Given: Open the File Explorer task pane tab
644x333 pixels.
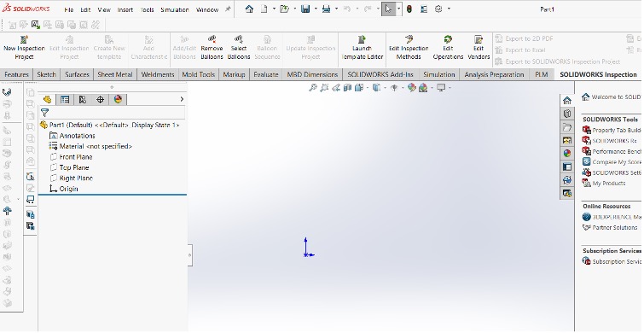Looking at the screenshot, I should tap(567, 126).
